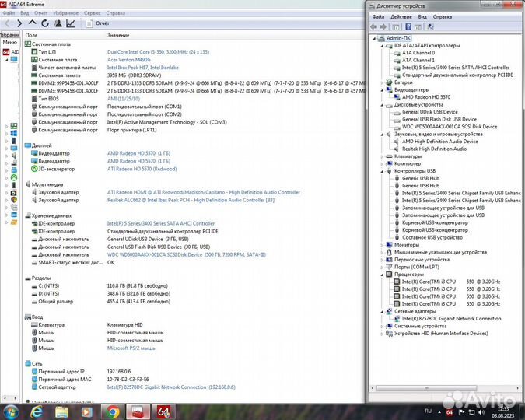525x420 pixels.
Task: Click the 3D-акселератор Xbox-style icon
Action: click(34, 169)
